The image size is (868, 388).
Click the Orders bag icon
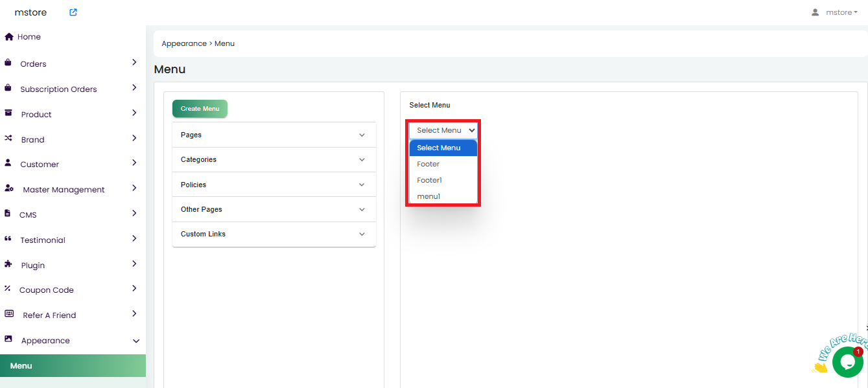pos(8,63)
